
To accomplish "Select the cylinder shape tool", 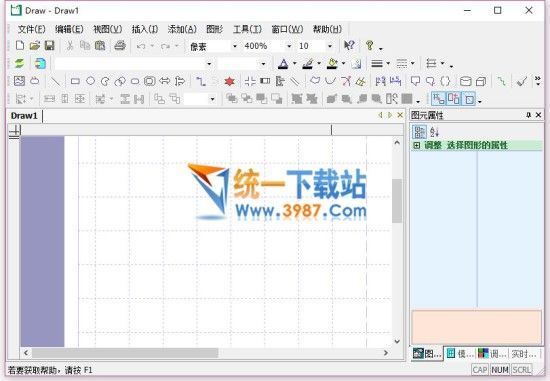I will tap(465, 81).
